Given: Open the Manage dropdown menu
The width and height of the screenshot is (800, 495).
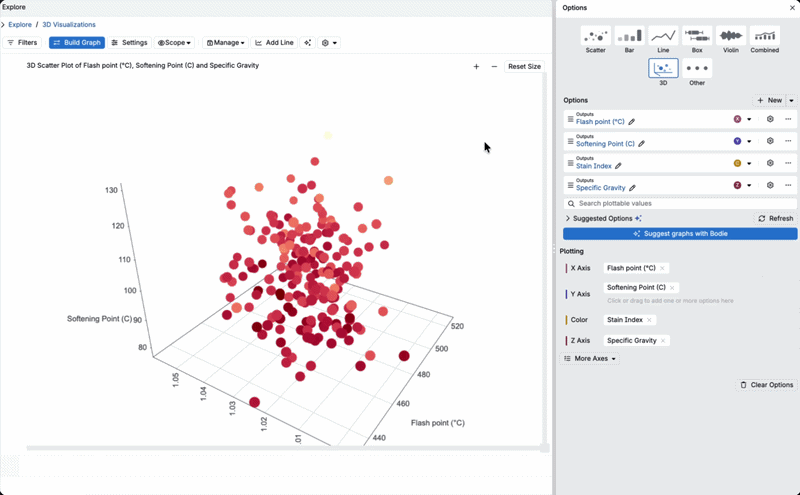Looking at the screenshot, I should click(226, 43).
